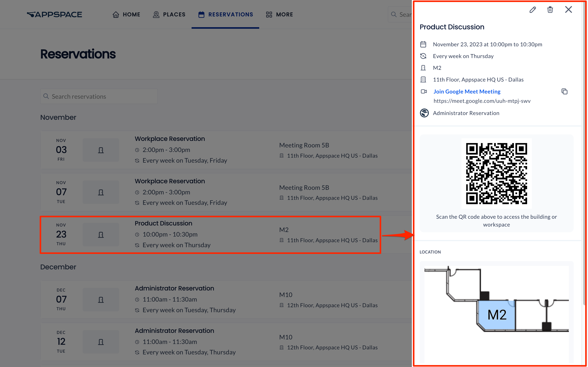The width and height of the screenshot is (588, 367).
Task: Click the clock icon in the Dec 07 row
Action: [137, 300]
